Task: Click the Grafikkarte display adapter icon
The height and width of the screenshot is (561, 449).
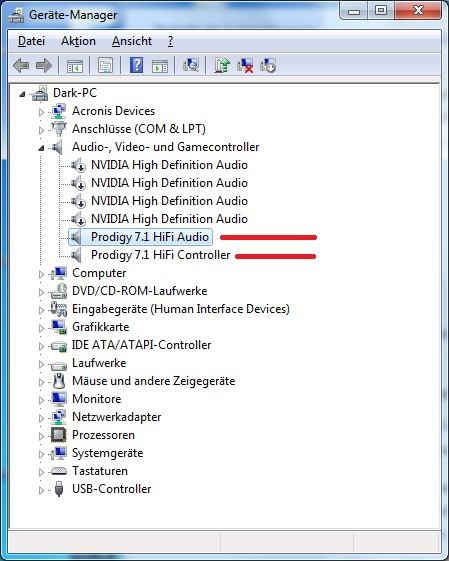Action: 59,327
